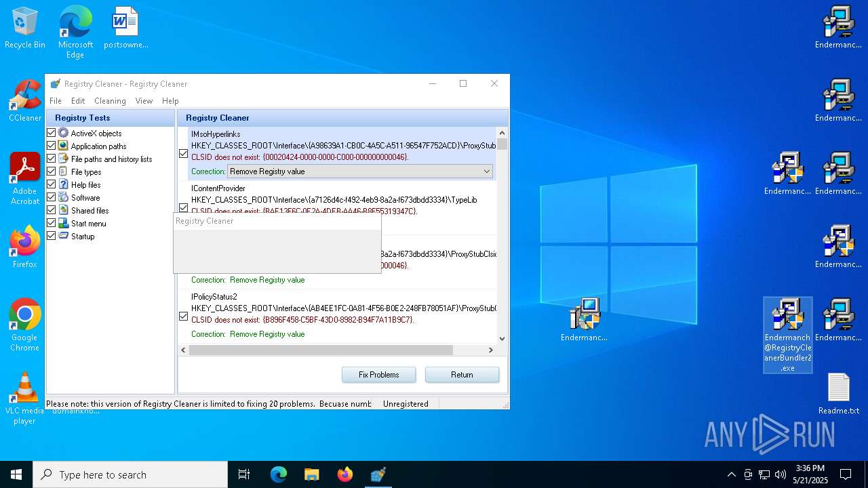Click the horizontal scrollbar right arrow
868x488 pixels.
click(491, 350)
